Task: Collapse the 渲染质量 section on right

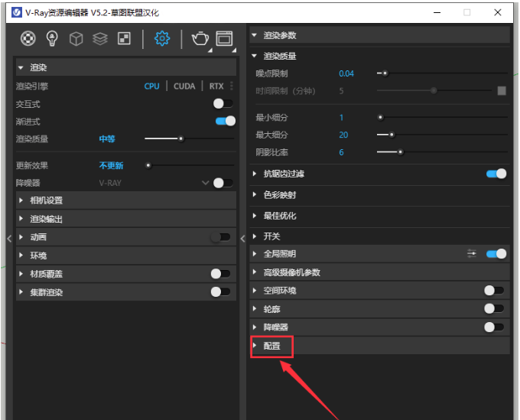Action: click(x=380, y=56)
